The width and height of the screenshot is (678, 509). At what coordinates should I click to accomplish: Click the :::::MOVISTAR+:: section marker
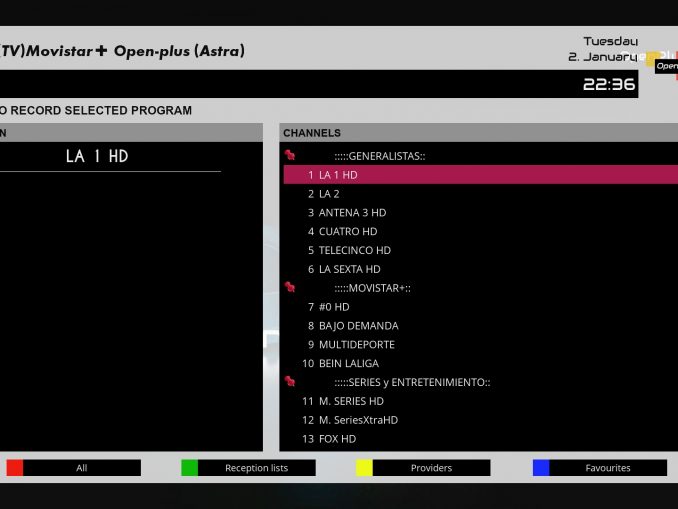click(x=372, y=288)
